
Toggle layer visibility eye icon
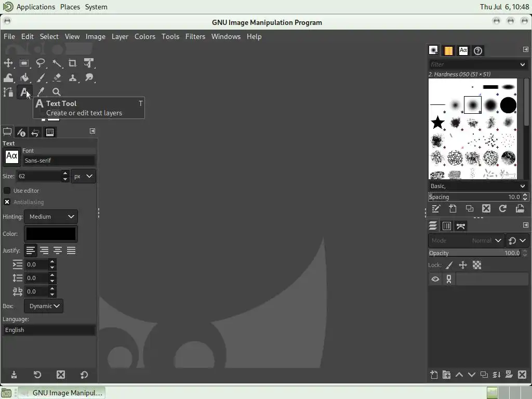[x=435, y=279]
